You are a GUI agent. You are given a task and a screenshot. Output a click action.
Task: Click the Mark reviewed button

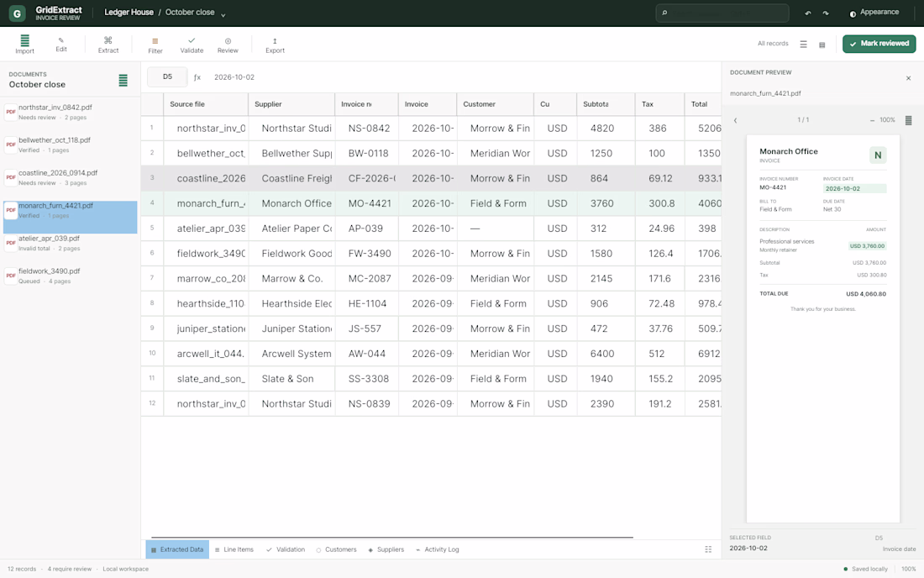point(879,44)
